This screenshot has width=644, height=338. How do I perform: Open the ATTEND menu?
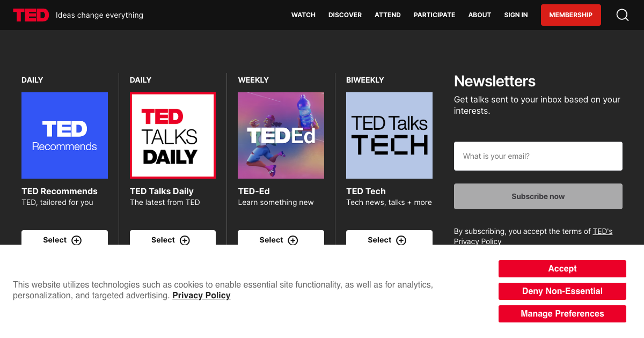387,14
